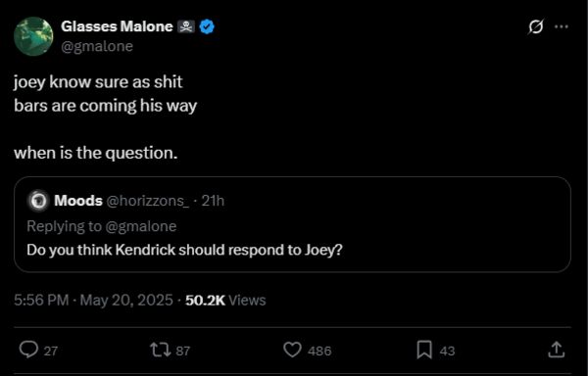
Task: Open quoted tweet about Kendrick responding
Action: (292, 224)
